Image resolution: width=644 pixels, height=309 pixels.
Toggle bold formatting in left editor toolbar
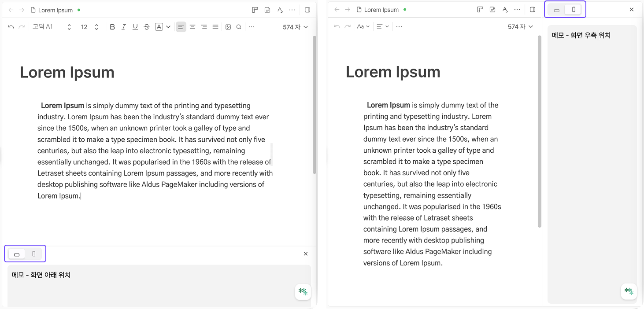112,27
